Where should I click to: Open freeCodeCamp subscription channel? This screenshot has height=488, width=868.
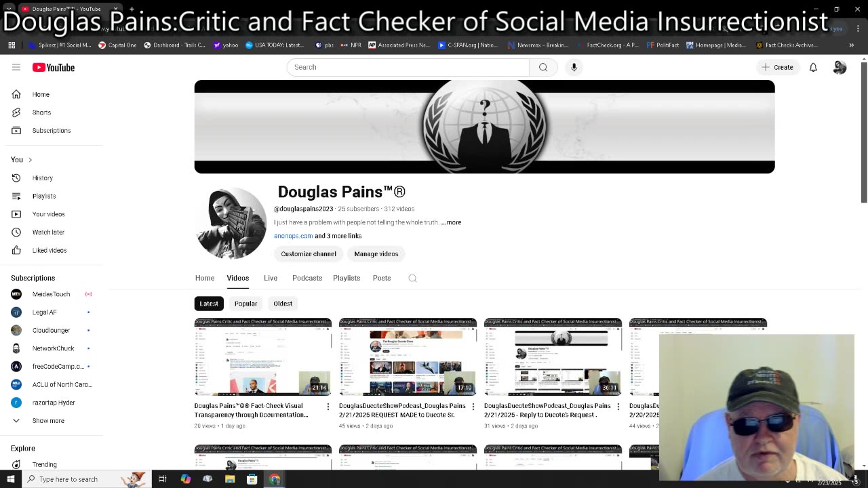[52, 366]
